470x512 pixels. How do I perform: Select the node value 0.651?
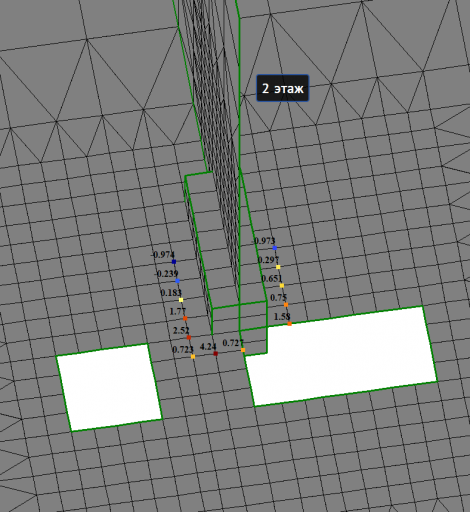272,278
